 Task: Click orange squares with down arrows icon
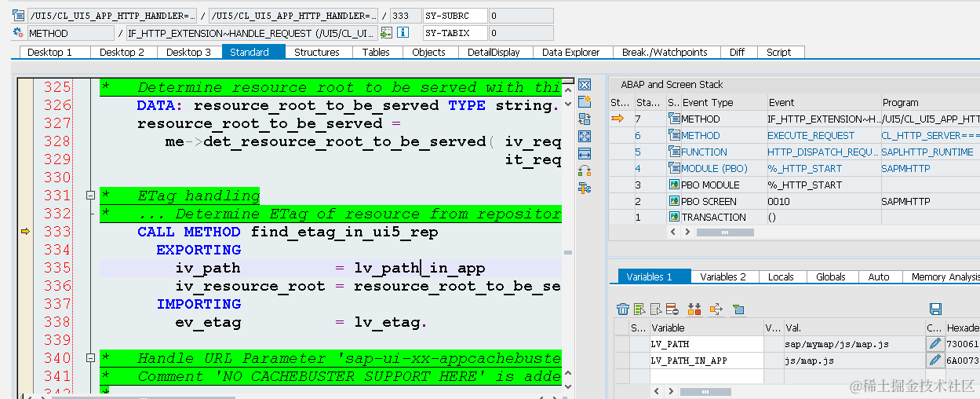click(x=694, y=309)
